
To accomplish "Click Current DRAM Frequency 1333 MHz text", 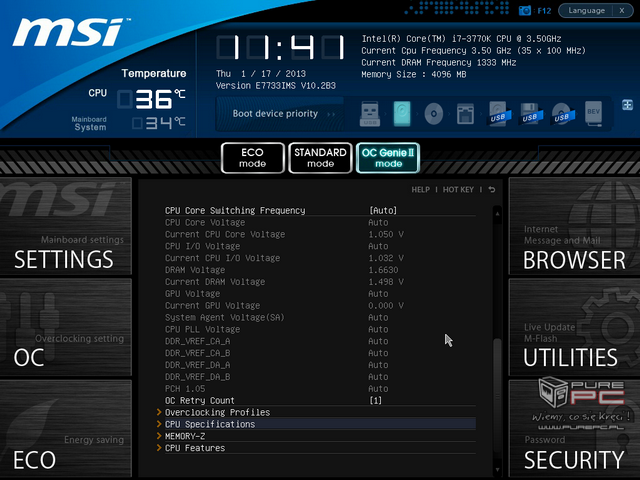I will pyautogui.click(x=439, y=62).
